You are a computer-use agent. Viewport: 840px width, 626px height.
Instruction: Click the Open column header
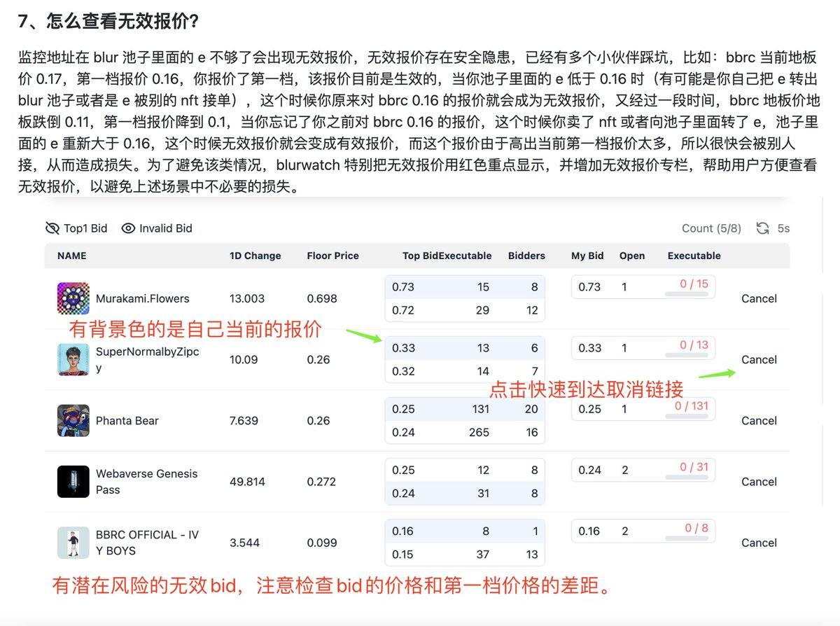point(632,256)
